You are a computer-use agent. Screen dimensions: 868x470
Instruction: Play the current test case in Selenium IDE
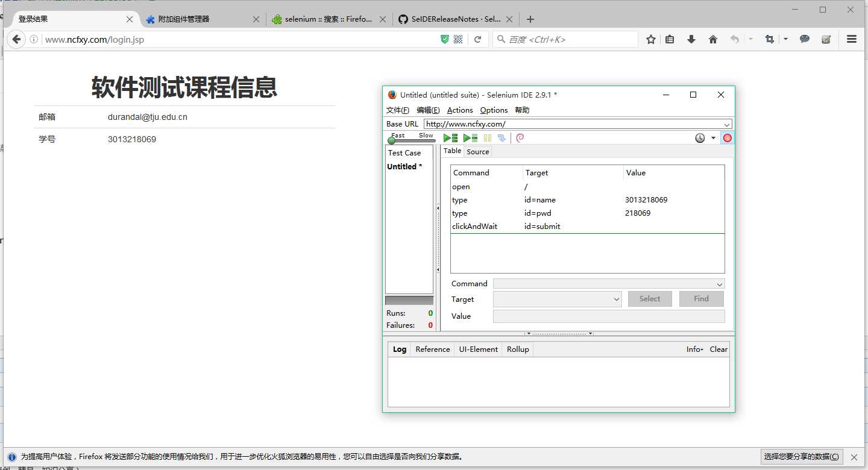click(x=470, y=138)
